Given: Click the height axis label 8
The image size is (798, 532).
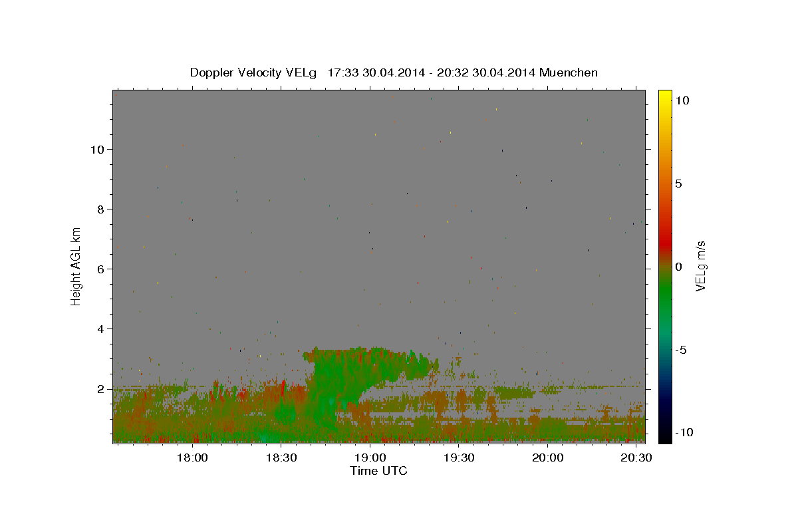Looking at the screenshot, I should (100, 209).
